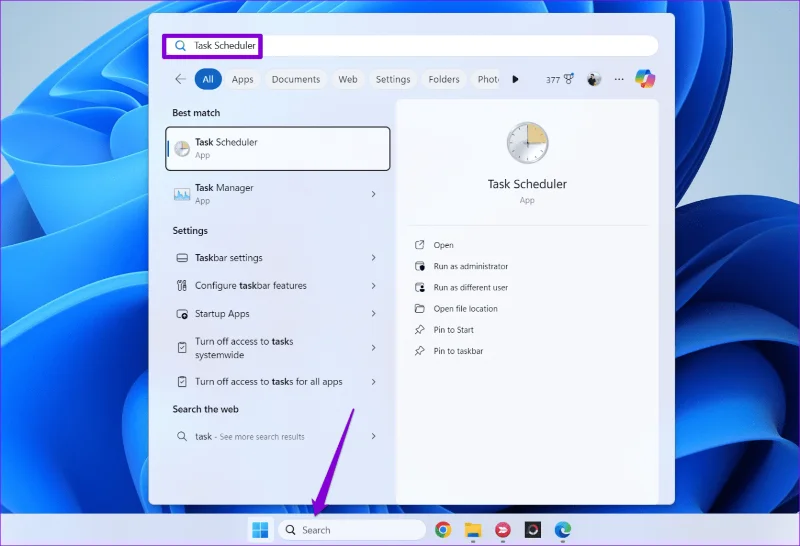The width and height of the screenshot is (800, 546).
Task: Click the large Task Scheduler preview icon
Action: [527, 143]
